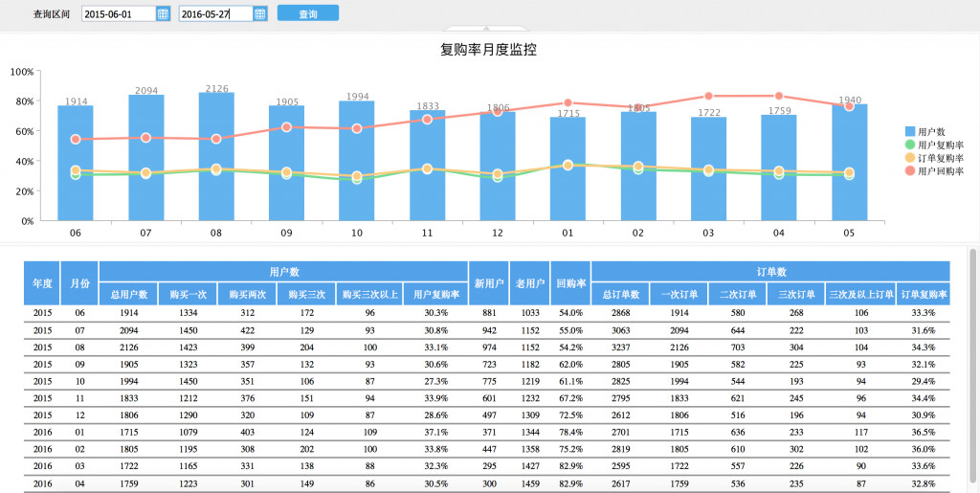Click the 总用户数 column header
Viewport: 980px width, 493px height.
tap(128, 295)
